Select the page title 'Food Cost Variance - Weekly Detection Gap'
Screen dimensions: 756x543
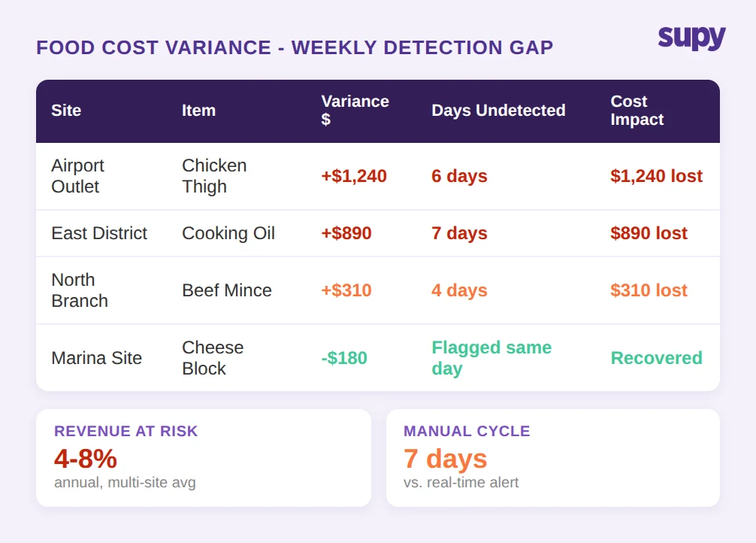(x=295, y=48)
